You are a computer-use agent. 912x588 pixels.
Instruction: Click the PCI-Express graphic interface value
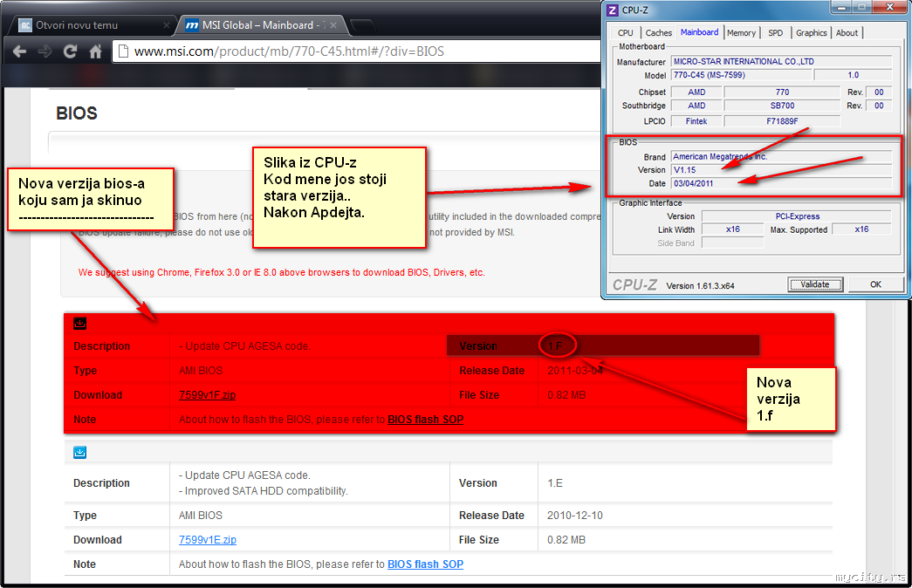point(797,215)
